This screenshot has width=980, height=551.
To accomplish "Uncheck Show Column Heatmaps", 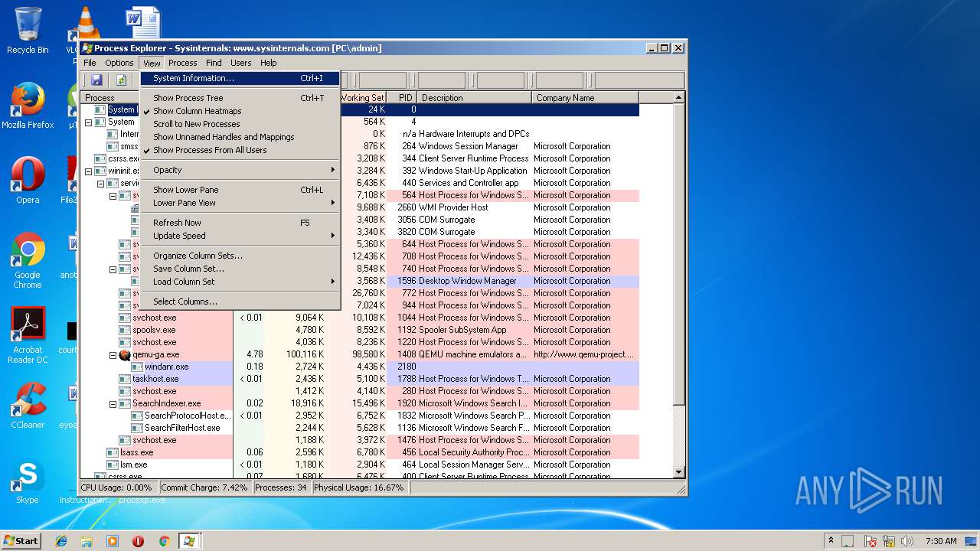I will coord(240,111).
